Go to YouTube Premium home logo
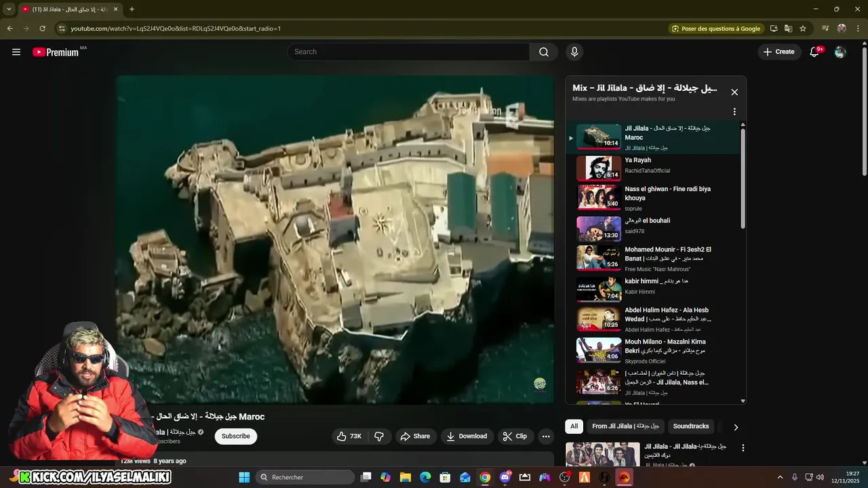Viewport: 868px width, 488px height. coord(56,52)
